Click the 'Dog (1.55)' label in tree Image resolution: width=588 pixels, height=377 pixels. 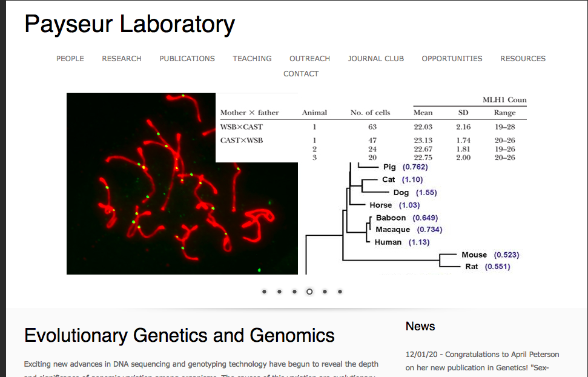tap(415, 193)
